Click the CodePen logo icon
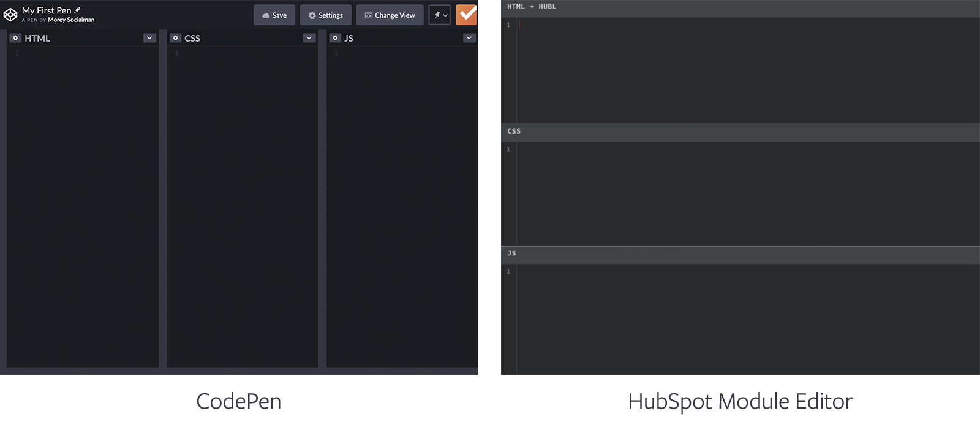The width and height of the screenshot is (980, 430). 10,15
